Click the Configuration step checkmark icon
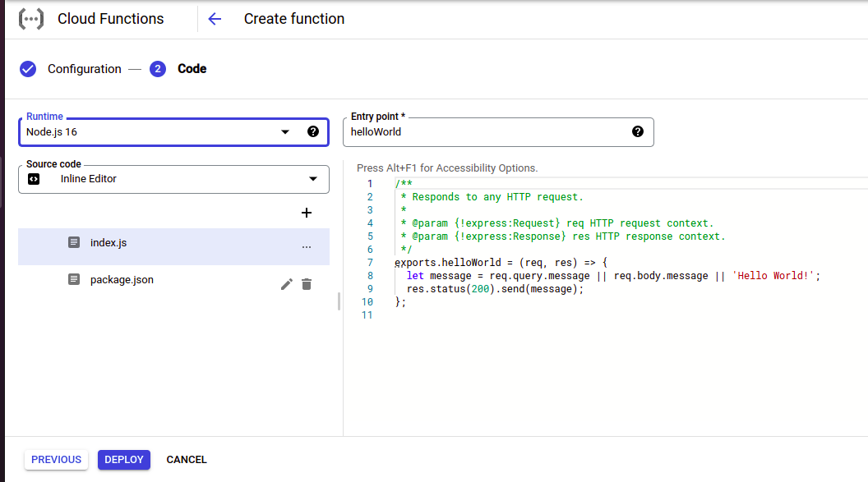 click(x=28, y=69)
